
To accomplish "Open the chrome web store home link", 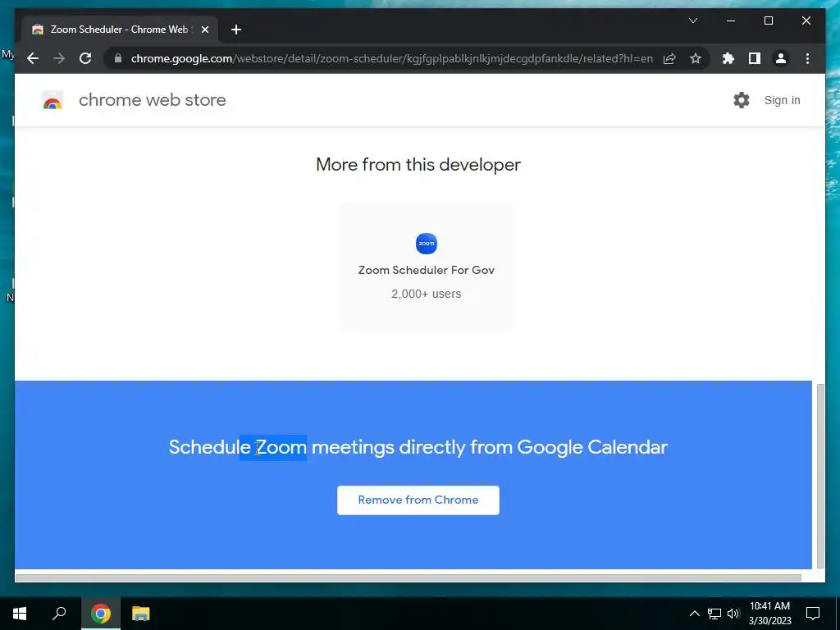I will click(152, 100).
